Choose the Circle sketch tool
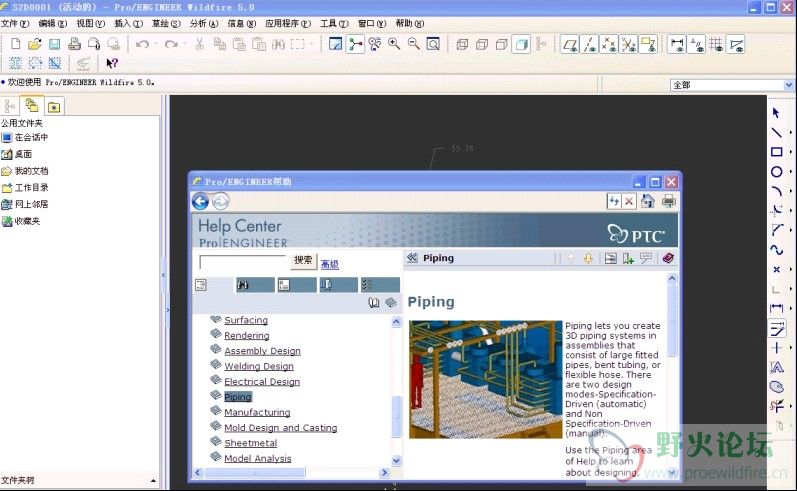This screenshot has height=491, width=797. click(x=776, y=172)
